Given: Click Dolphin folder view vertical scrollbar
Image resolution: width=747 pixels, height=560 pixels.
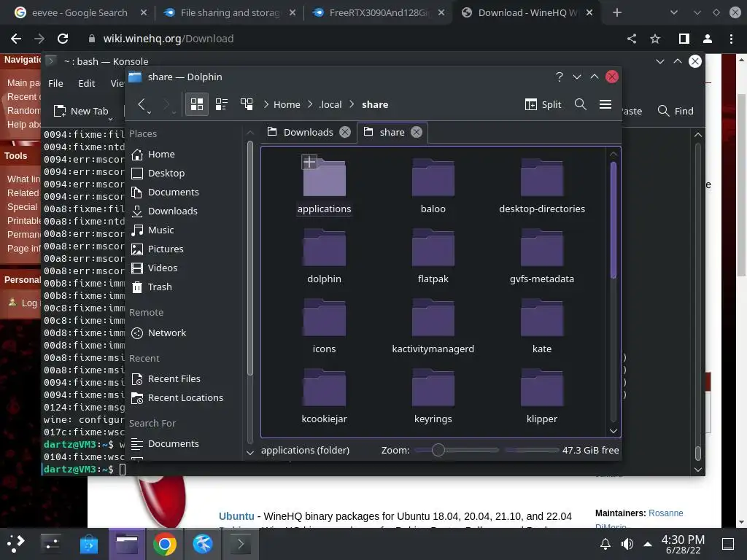Looking at the screenshot, I should [613, 220].
